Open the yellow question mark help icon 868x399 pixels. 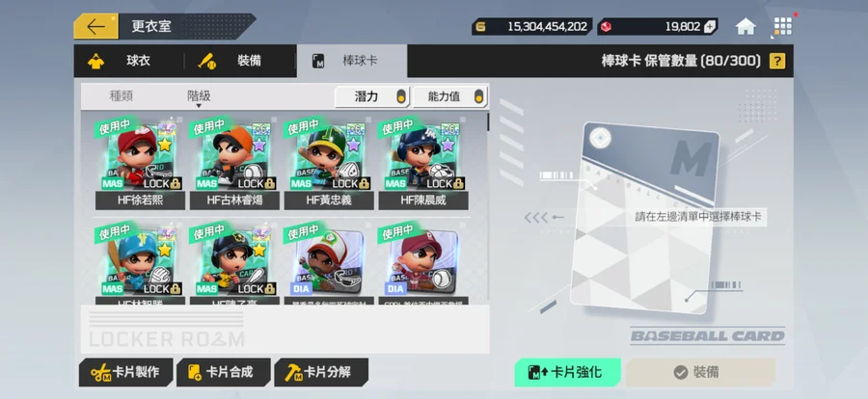777,61
